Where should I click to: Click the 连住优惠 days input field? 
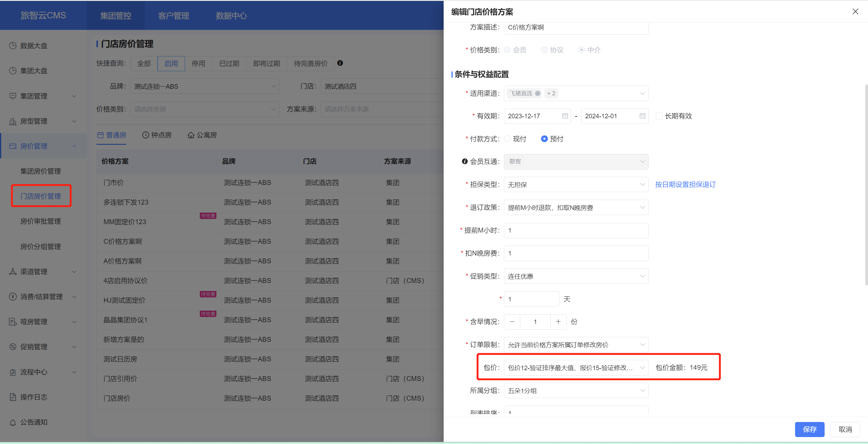click(x=531, y=299)
